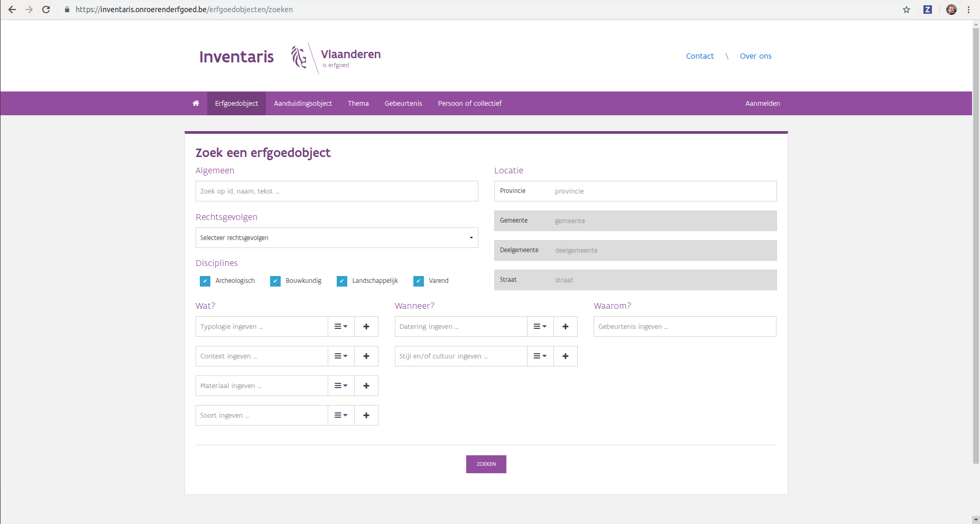Add typologie with the plus button

pos(366,327)
